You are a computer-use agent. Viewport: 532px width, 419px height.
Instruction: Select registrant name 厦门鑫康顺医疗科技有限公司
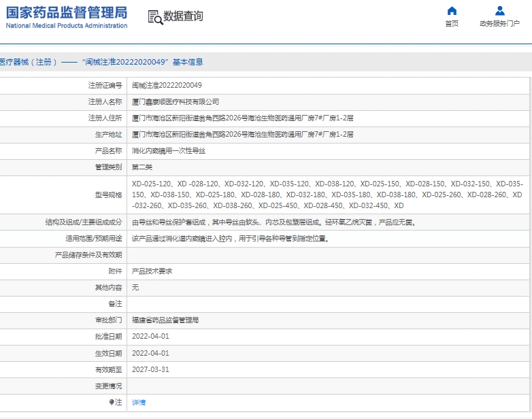click(x=175, y=102)
